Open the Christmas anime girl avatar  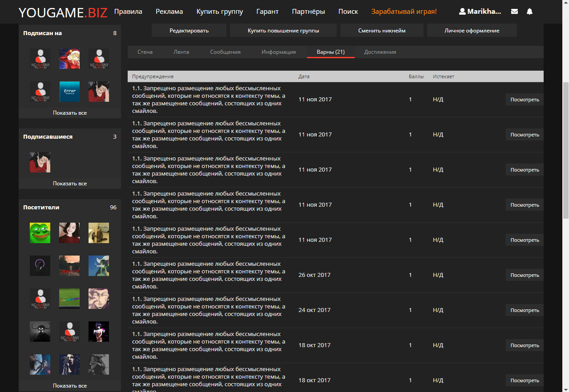tap(69, 59)
